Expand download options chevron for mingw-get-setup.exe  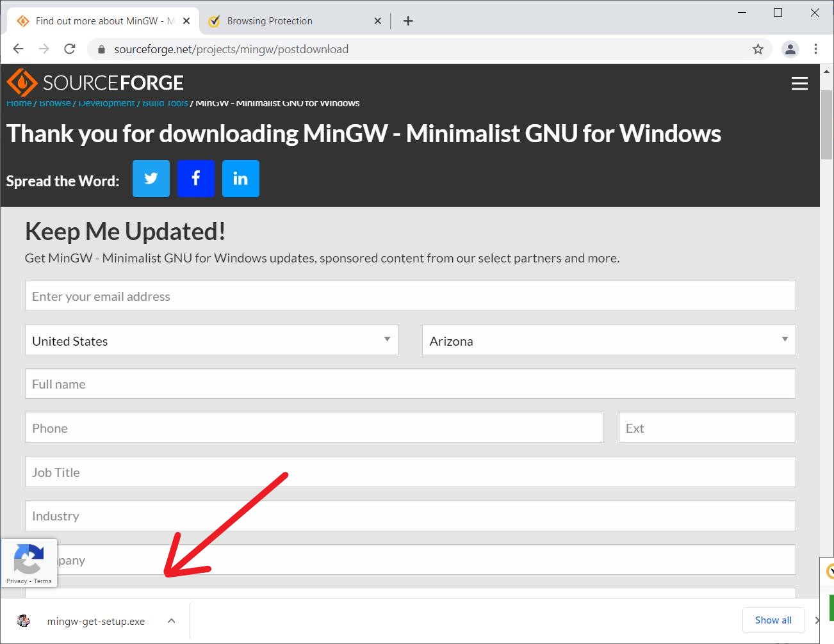click(x=171, y=621)
